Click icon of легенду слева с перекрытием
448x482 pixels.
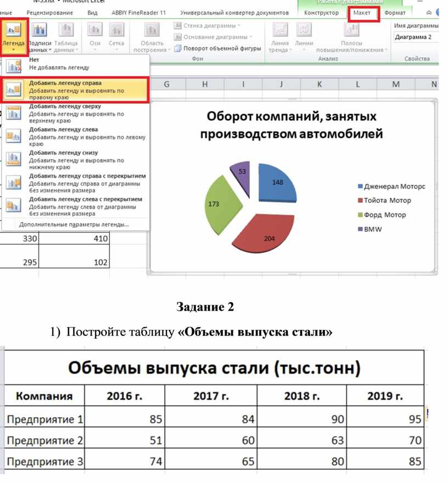click(x=13, y=206)
